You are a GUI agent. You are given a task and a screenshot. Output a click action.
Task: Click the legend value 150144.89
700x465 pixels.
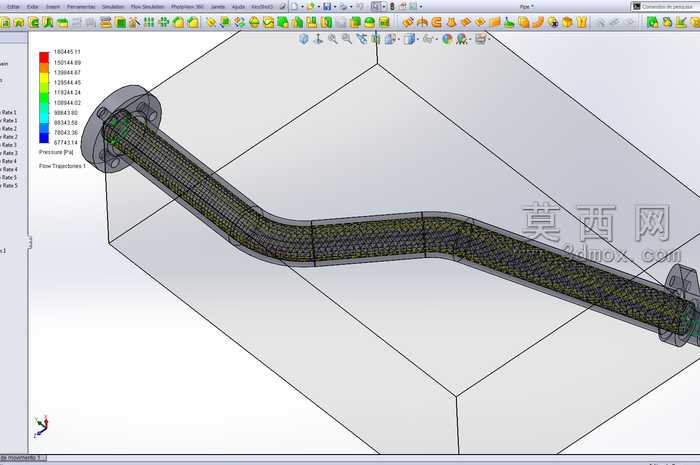click(x=67, y=62)
